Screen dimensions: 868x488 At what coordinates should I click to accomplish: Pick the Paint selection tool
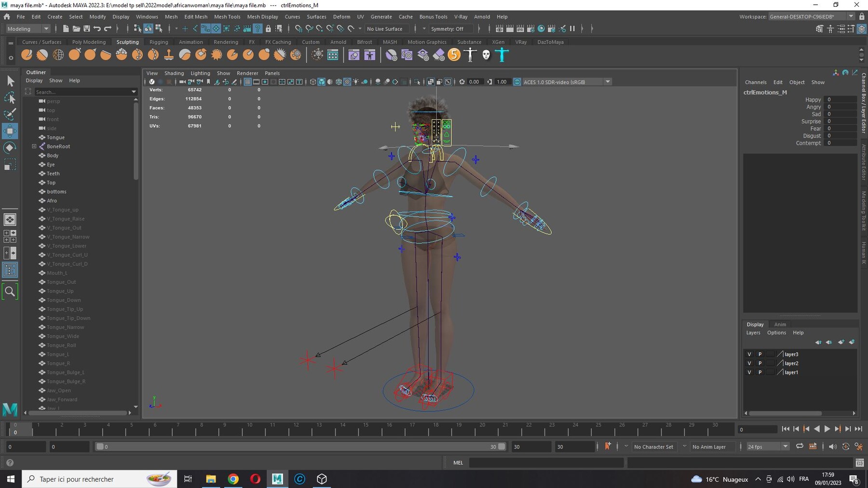10,114
